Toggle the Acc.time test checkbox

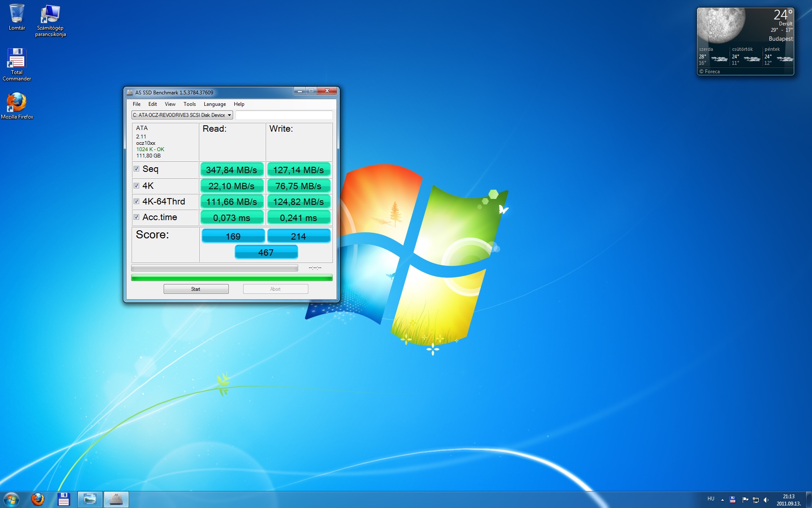click(x=137, y=217)
